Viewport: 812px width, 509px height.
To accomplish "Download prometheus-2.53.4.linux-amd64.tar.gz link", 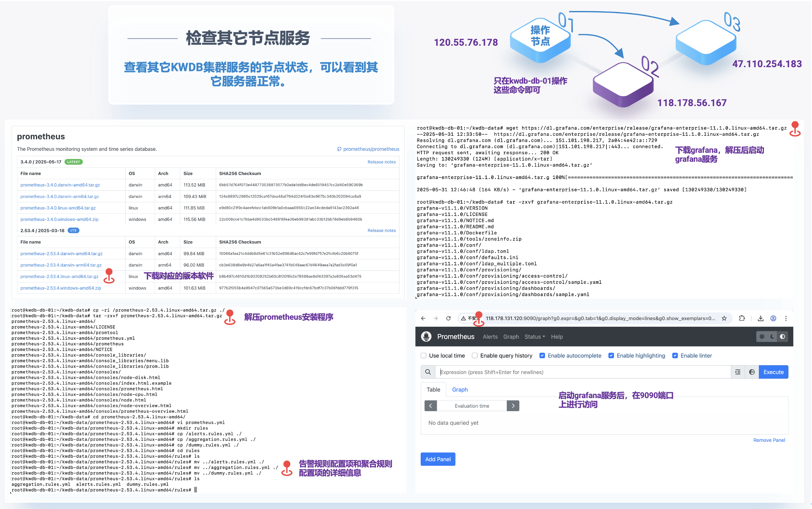I will click(x=59, y=276).
